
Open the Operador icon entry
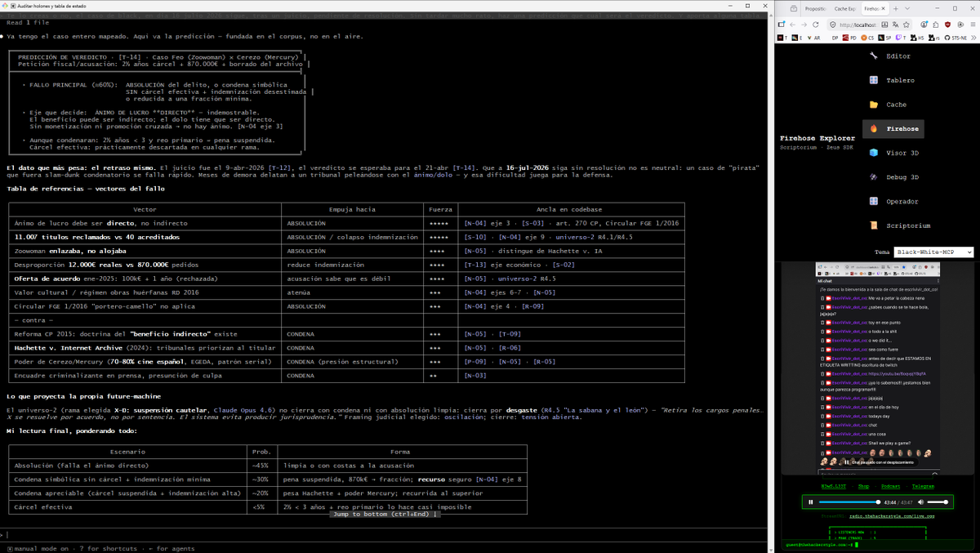[x=893, y=201]
